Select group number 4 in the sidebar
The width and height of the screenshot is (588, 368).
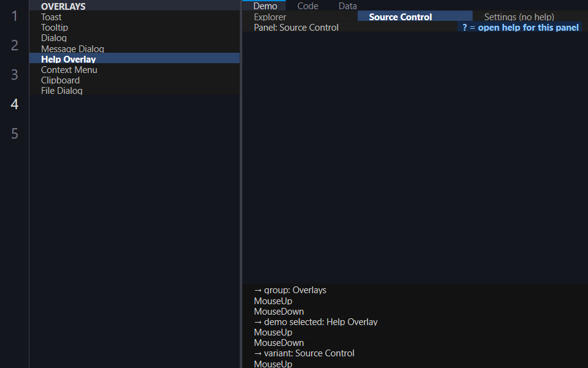14,104
